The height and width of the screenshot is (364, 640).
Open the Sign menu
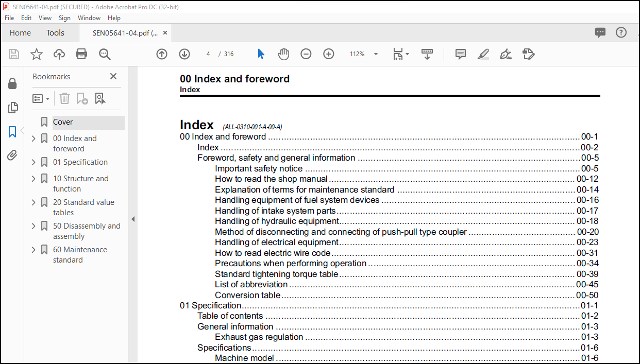pos(64,18)
